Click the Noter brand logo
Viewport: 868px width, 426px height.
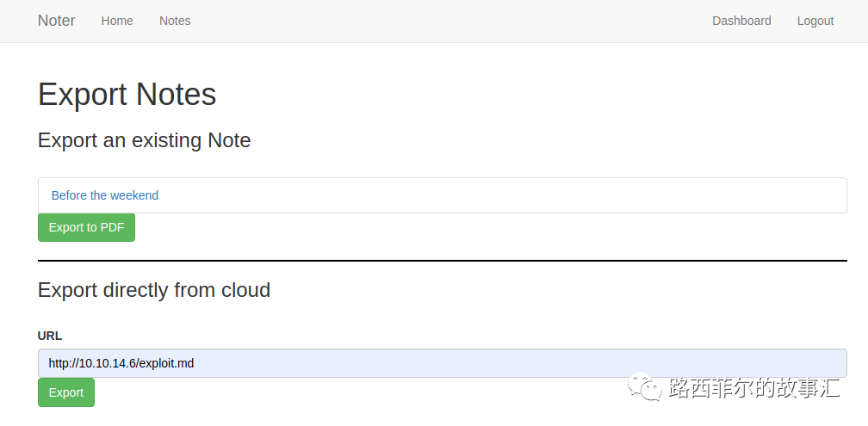tap(56, 21)
